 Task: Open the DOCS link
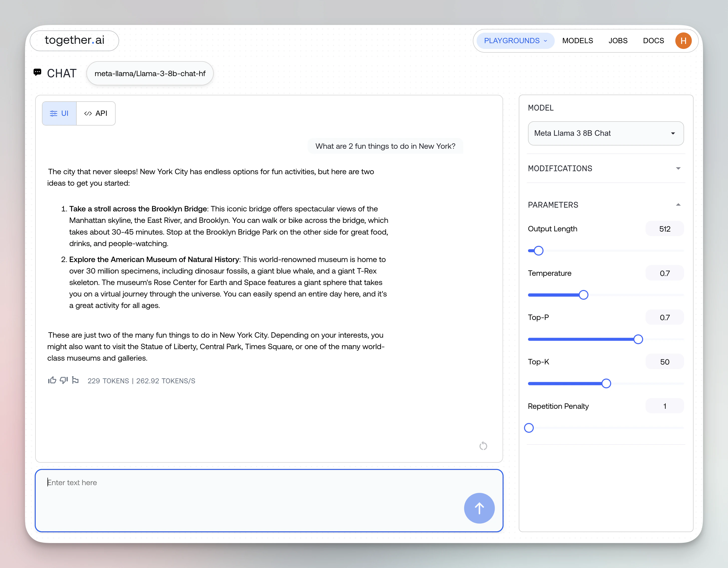click(x=653, y=41)
